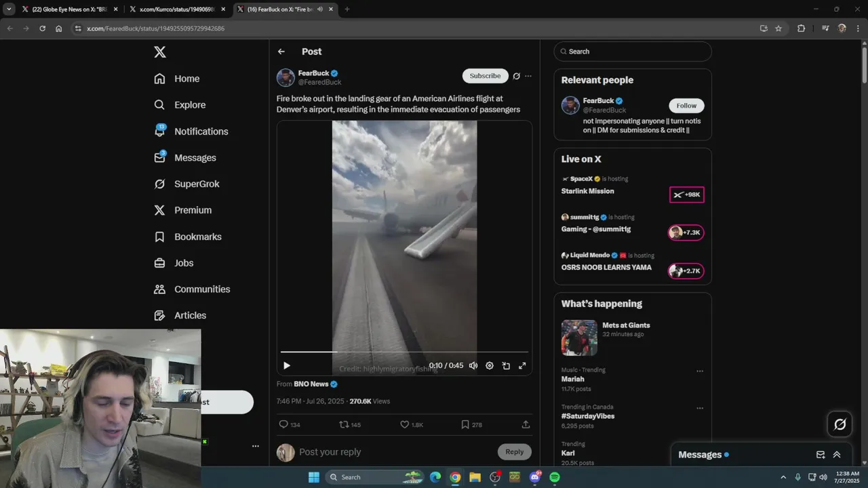
Task: Expand the video to fullscreen
Action: [x=522, y=366]
